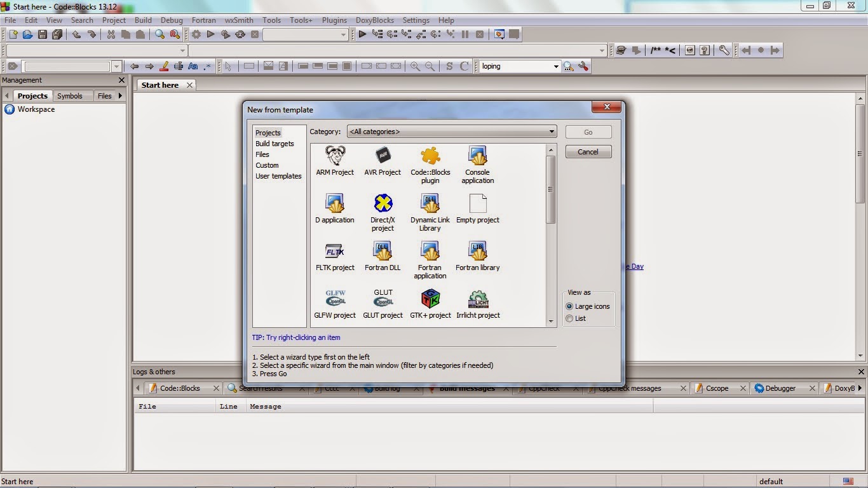Show earlier log tabs via left arrow
Image resolution: width=868 pixels, height=488 pixels.
click(x=138, y=388)
